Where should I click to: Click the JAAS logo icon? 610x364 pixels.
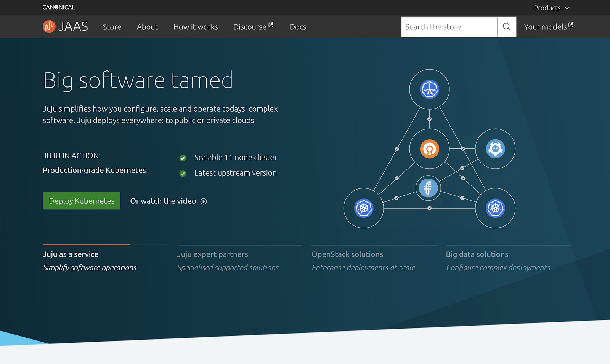pos(49,27)
